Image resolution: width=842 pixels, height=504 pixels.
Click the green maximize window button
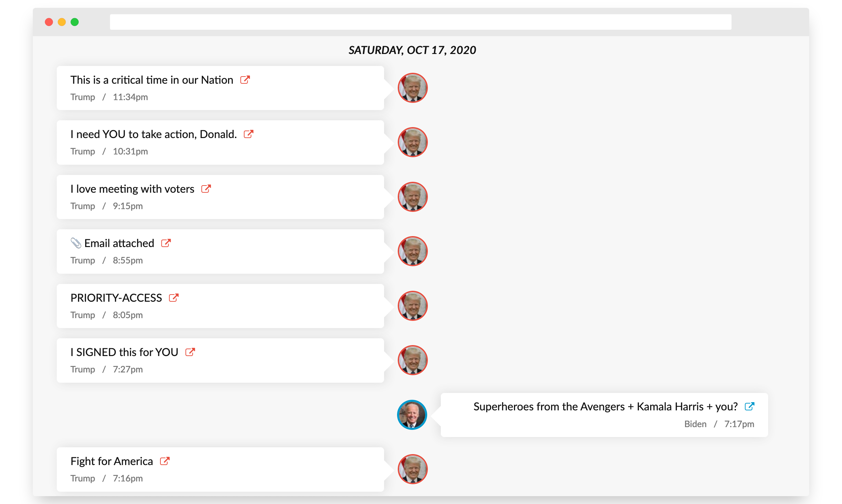pos(75,22)
